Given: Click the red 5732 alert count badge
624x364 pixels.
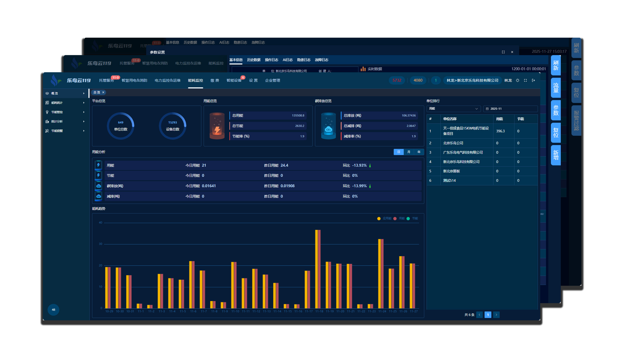Looking at the screenshot, I should click(x=397, y=80).
